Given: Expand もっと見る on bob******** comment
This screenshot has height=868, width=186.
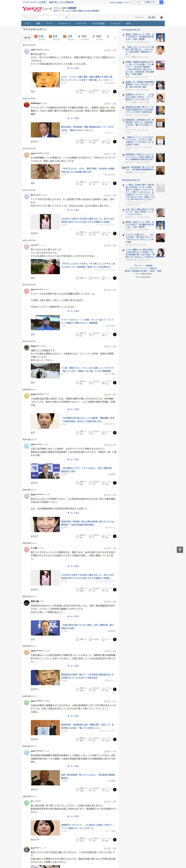Looking at the screenshot, I should point(73,513).
